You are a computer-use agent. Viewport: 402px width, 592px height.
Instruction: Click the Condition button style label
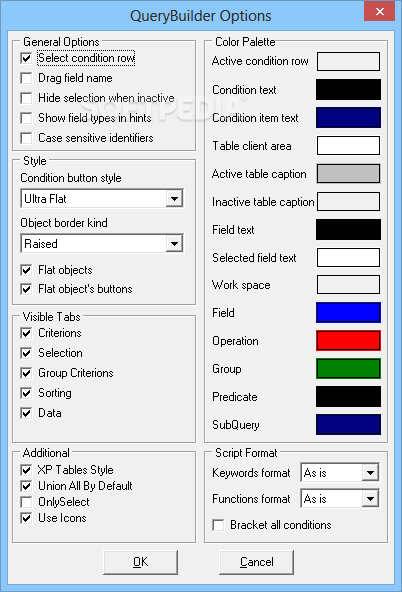tap(71, 178)
